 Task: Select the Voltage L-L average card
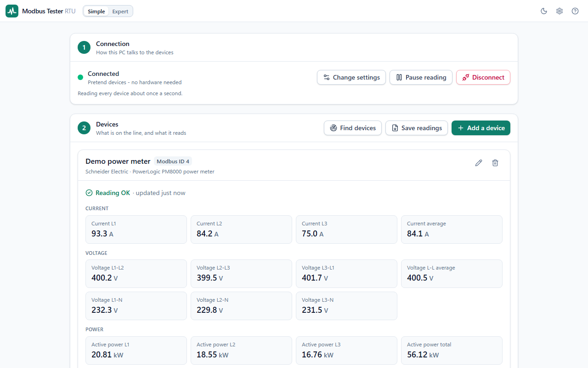point(452,274)
